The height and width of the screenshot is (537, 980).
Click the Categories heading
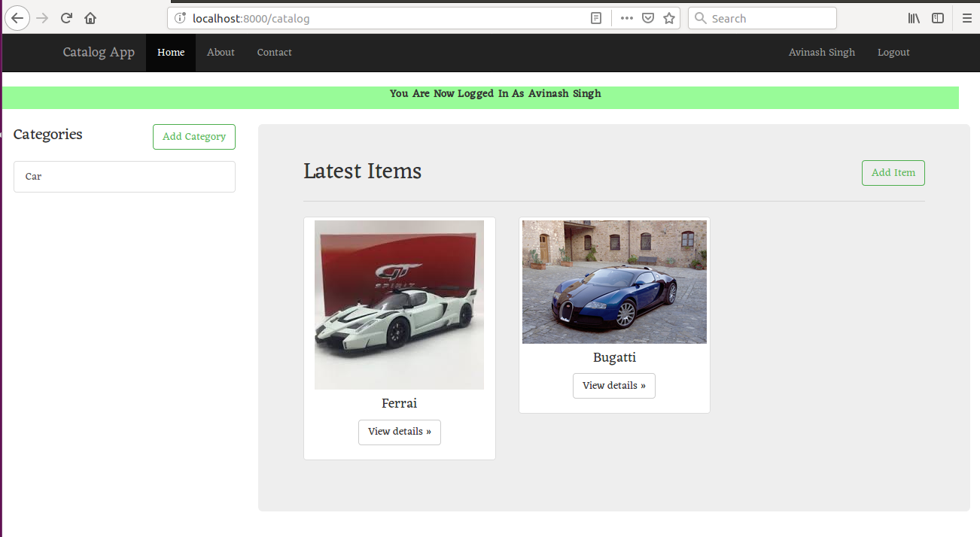pyautogui.click(x=48, y=135)
